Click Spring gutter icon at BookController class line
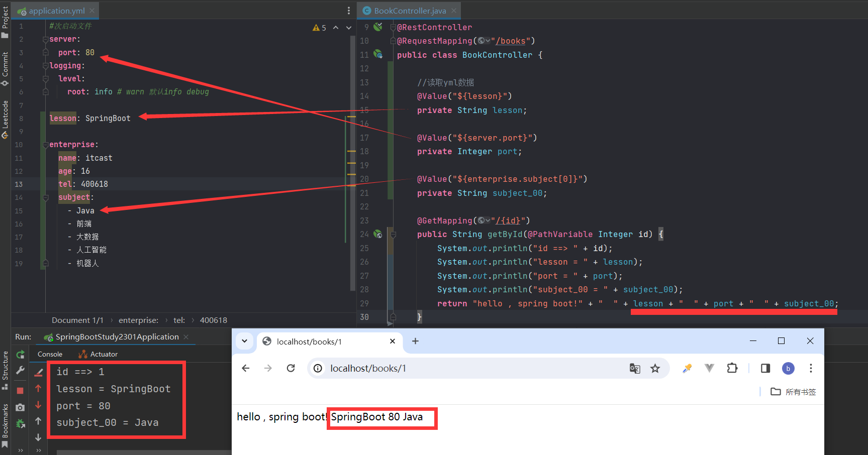 point(378,54)
